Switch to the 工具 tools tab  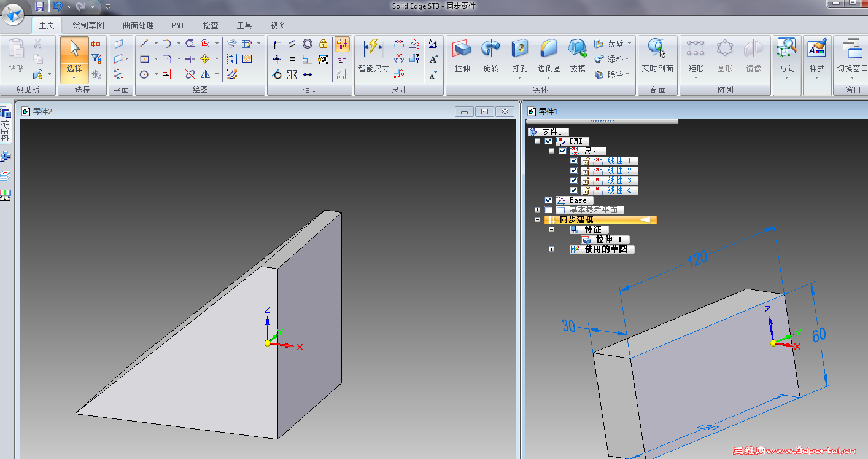point(244,25)
